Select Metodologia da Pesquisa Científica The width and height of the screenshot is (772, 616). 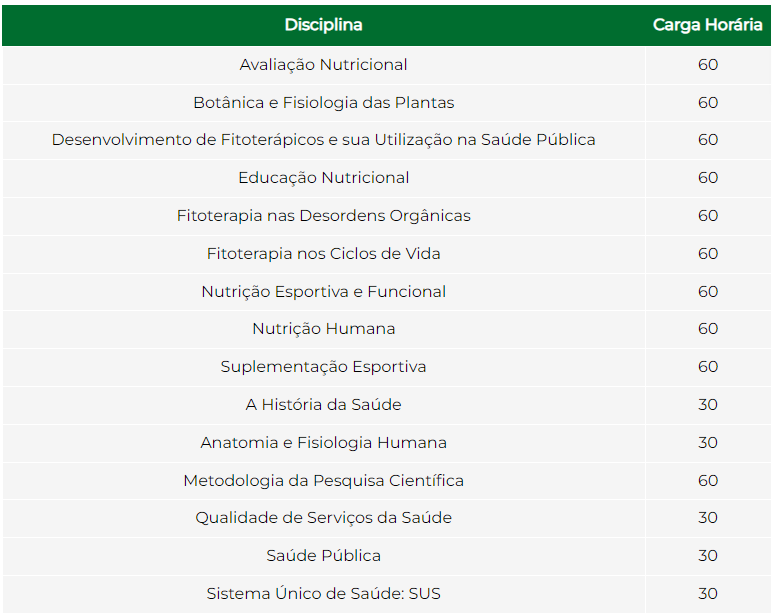click(x=323, y=481)
